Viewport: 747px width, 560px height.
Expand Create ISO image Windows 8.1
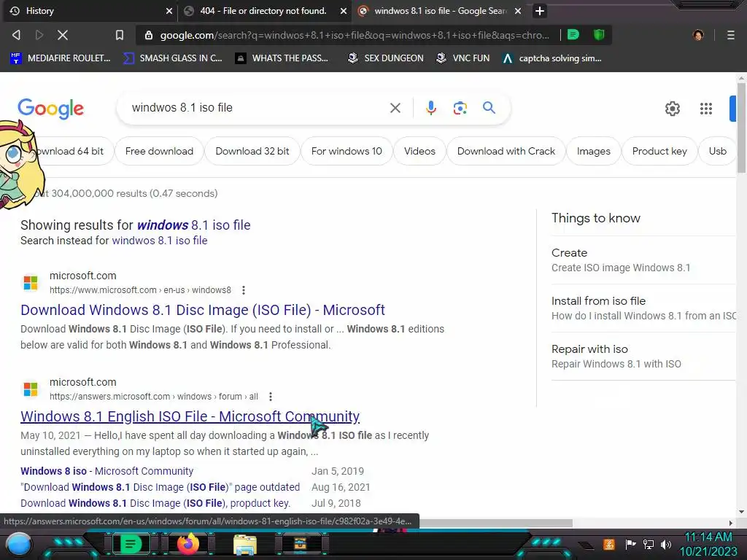(643, 260)
